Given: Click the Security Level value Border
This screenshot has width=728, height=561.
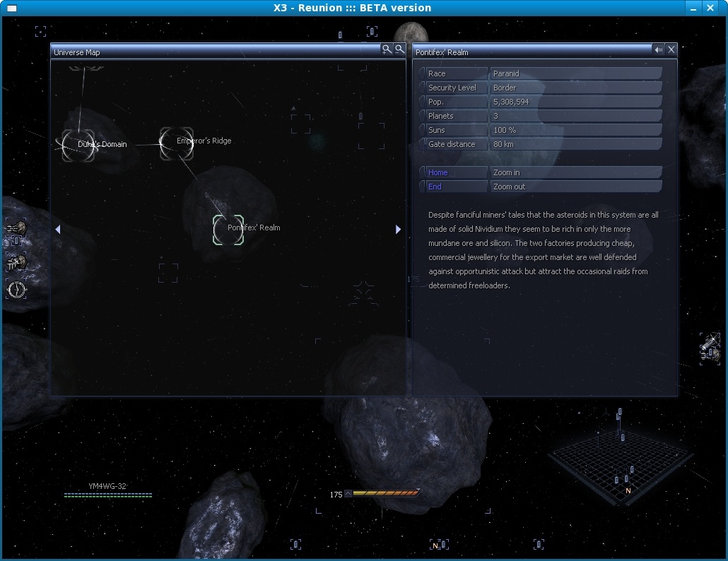Looking at the screenshot, I should [x=576, y=88].
